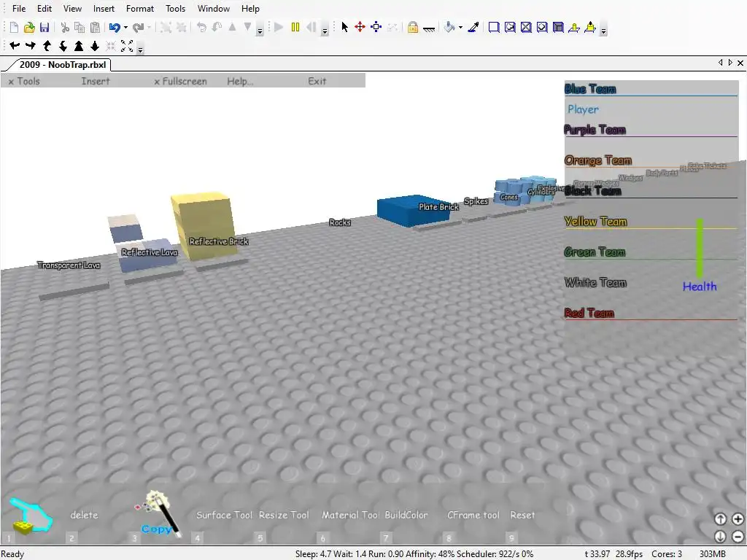The width and height of the screenshot is (747, 560).
Task: Click the green Health bar
Action: 700,248
